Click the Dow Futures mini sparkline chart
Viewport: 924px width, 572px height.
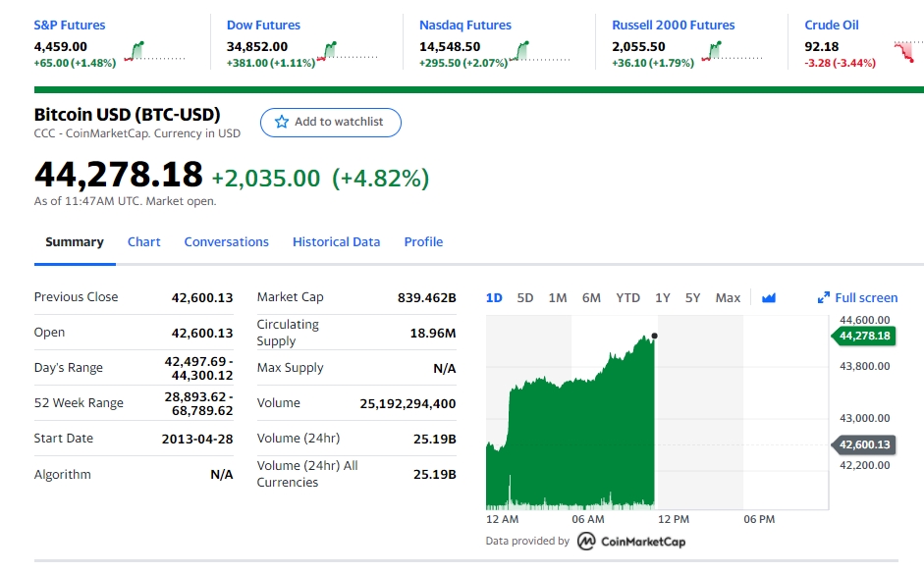[x=347, y=51]
